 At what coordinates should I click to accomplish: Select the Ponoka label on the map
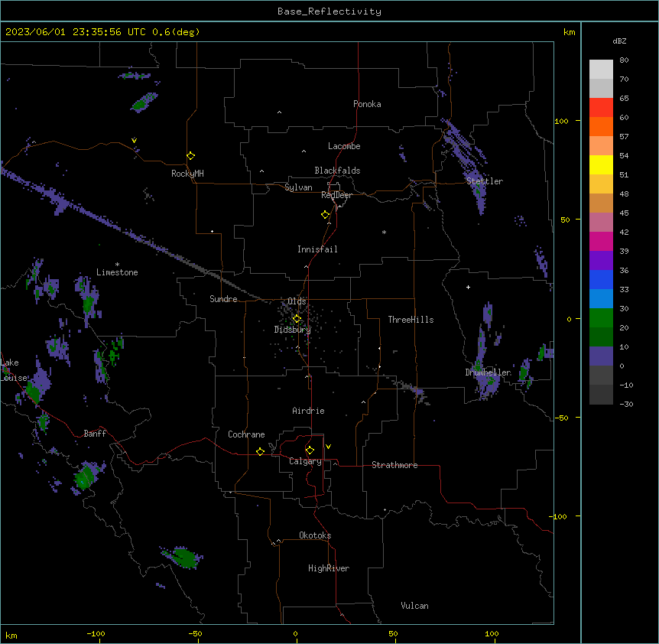pos(367,104)
